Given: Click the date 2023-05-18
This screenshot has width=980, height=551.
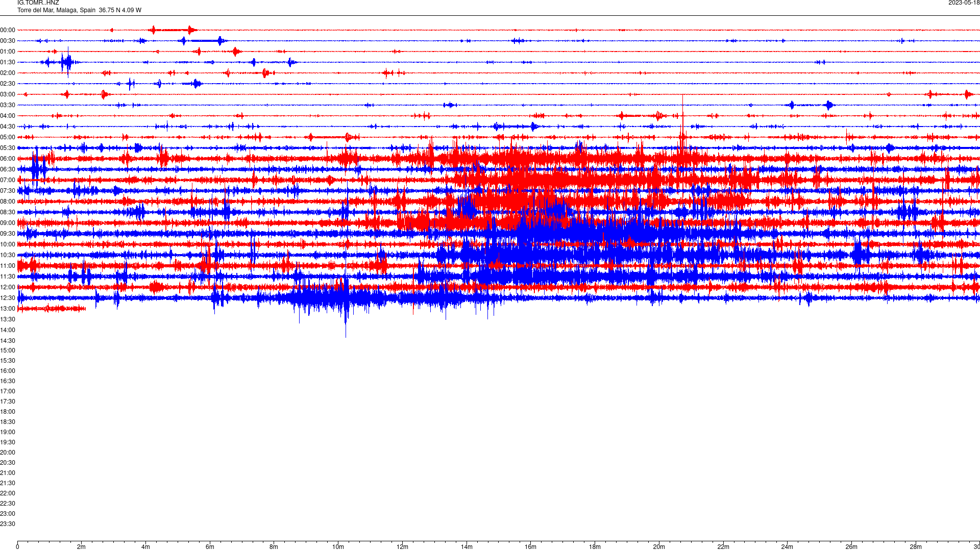Looking at the screenshot, I should [964, 3].
